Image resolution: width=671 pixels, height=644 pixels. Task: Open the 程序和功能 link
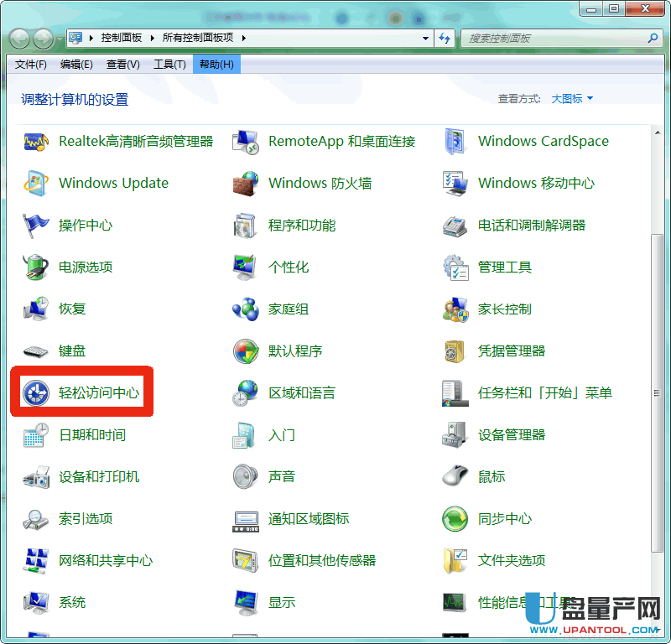(x=301, y=226)
